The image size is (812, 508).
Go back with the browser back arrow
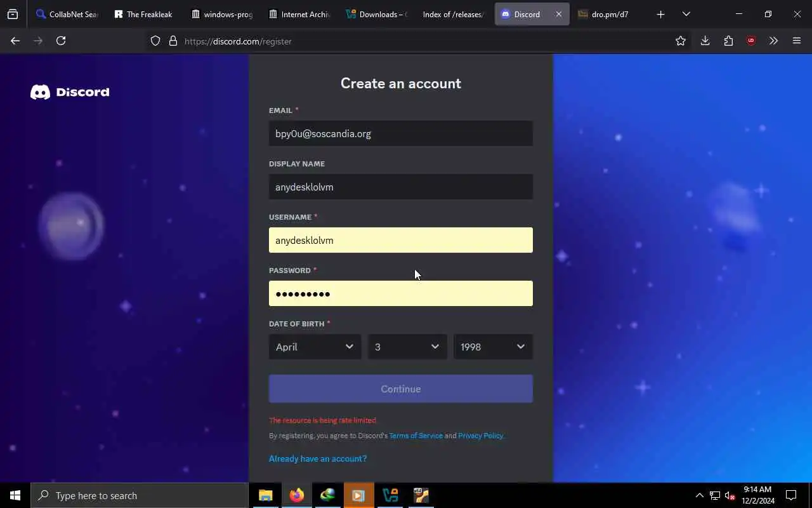[x=15, y=41]
